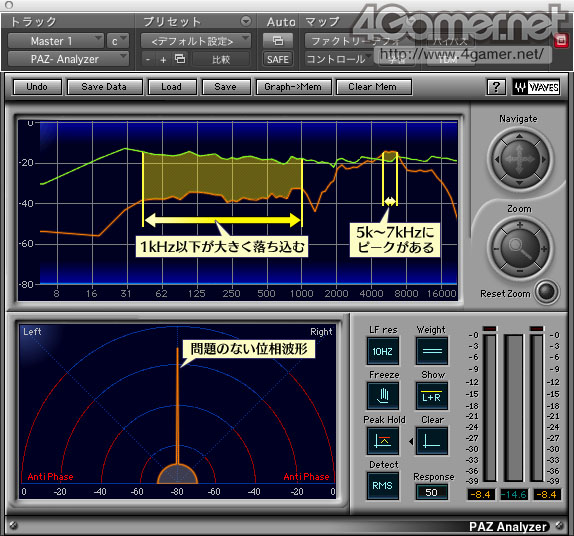Zoom out horizontally with the left minus
Viewport: 574px width, 536px height.
[x=496, y=249]
